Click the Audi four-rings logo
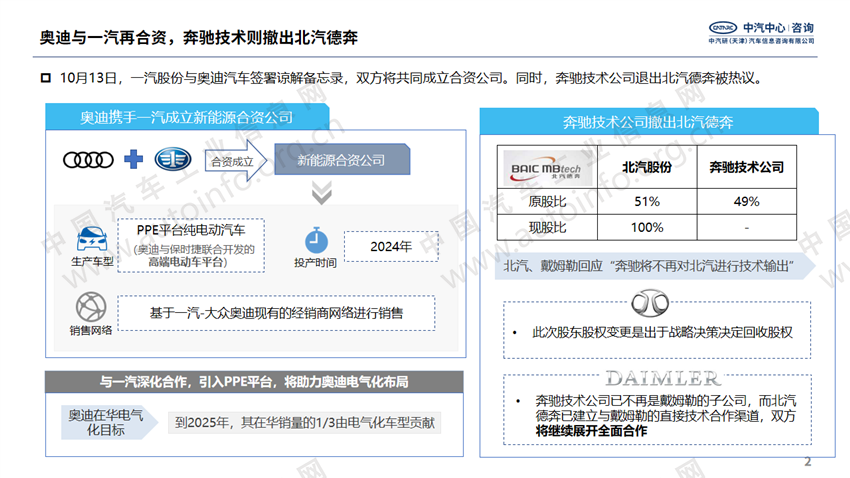The image size is (850, 478). tap(88, 160)
